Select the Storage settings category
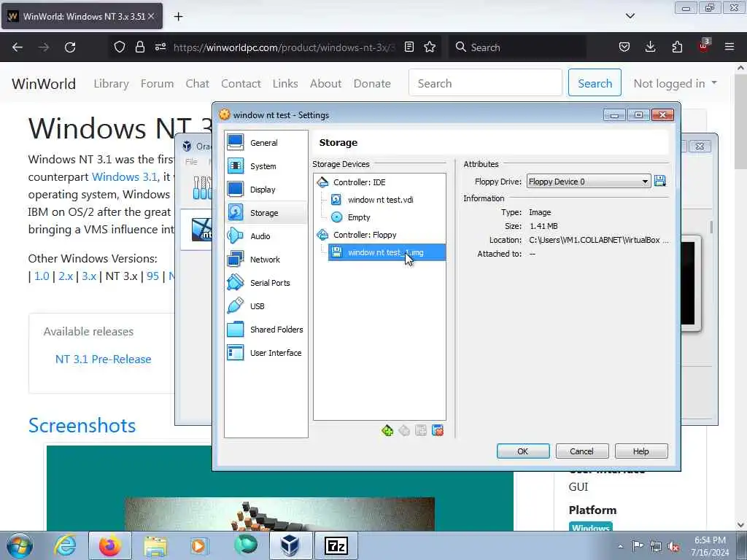747x560 pixels. 266,212
